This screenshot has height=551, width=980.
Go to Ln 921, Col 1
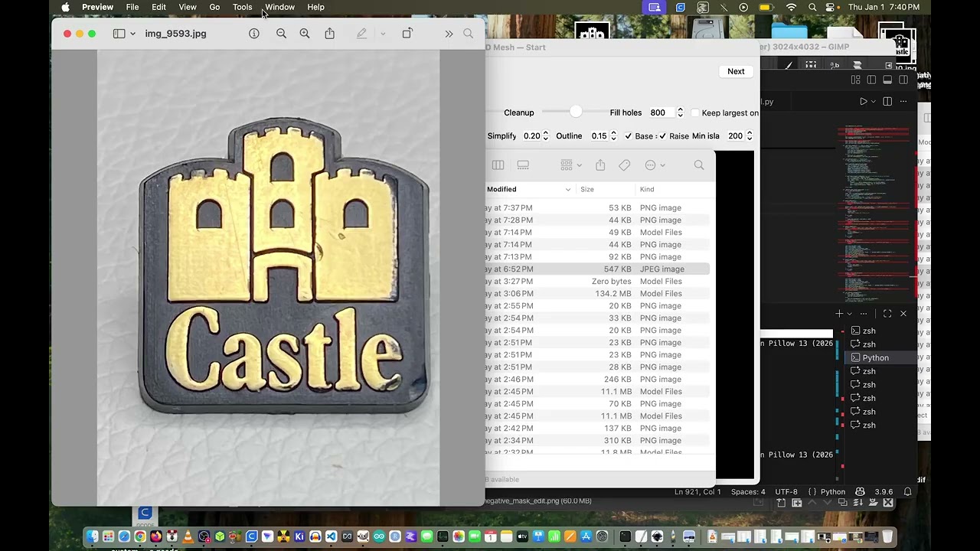coord(697,492)
